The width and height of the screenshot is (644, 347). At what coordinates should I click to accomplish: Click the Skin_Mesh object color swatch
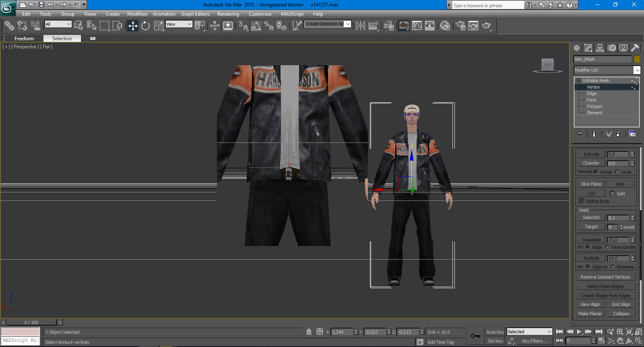[637, 59]
